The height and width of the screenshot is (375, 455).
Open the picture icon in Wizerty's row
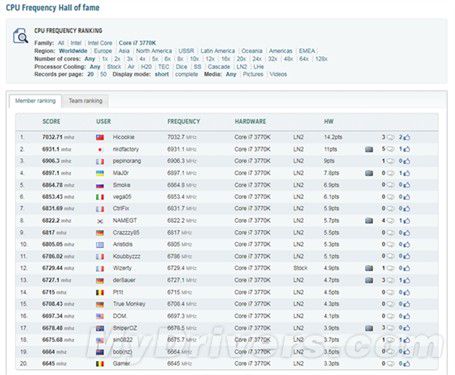[x=369, y=268]
